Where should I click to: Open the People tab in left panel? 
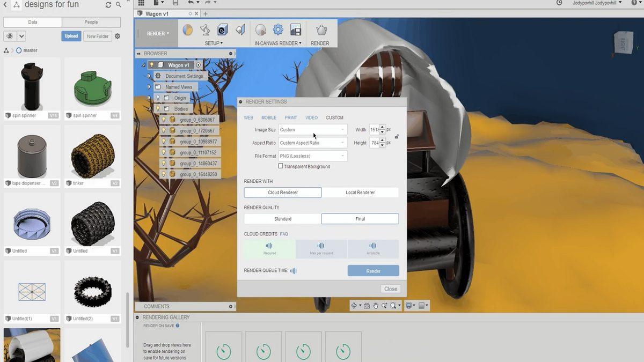(91, 22)
